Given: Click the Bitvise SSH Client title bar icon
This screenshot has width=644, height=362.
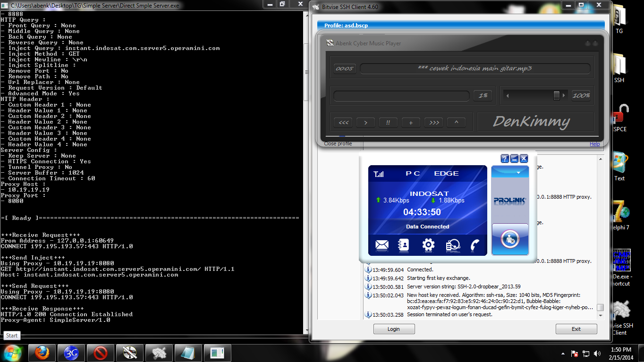Looking at the screenshot, I should pyautogui.click(x=316, y=7).
